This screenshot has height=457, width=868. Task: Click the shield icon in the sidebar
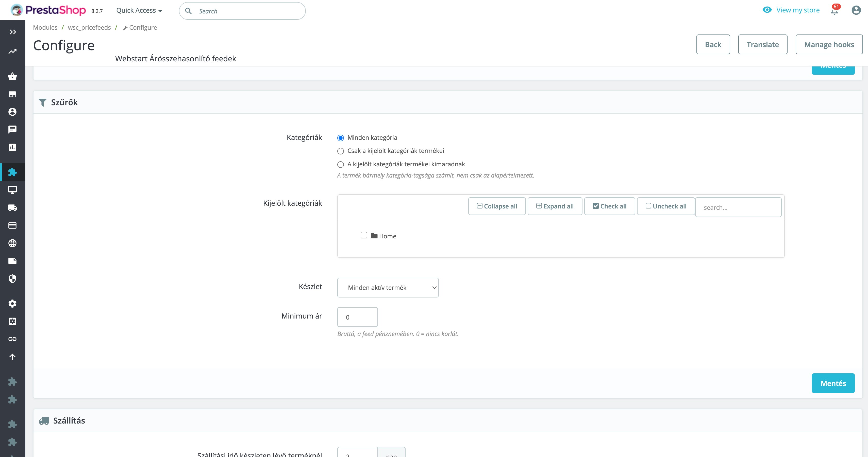point(12,278)
